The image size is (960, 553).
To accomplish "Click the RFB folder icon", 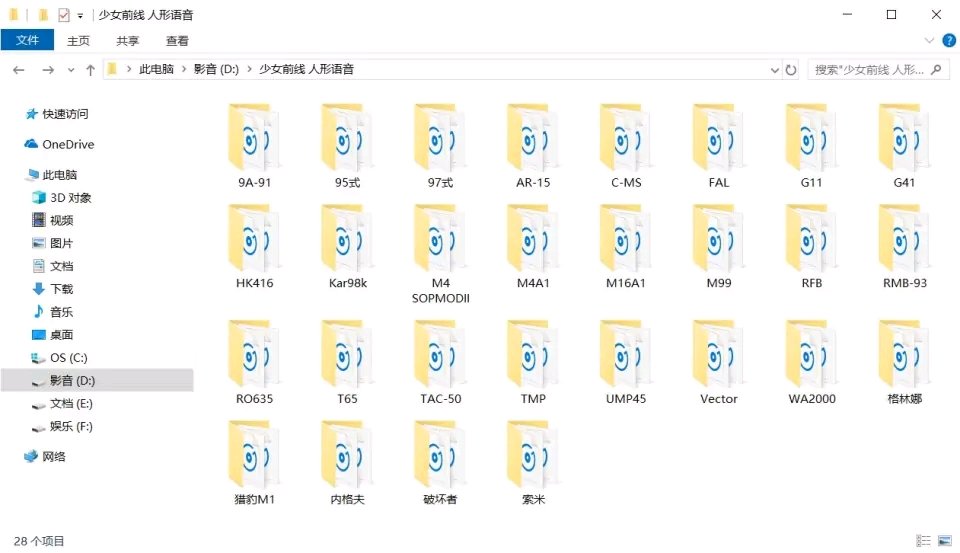I will click(812, 238).
